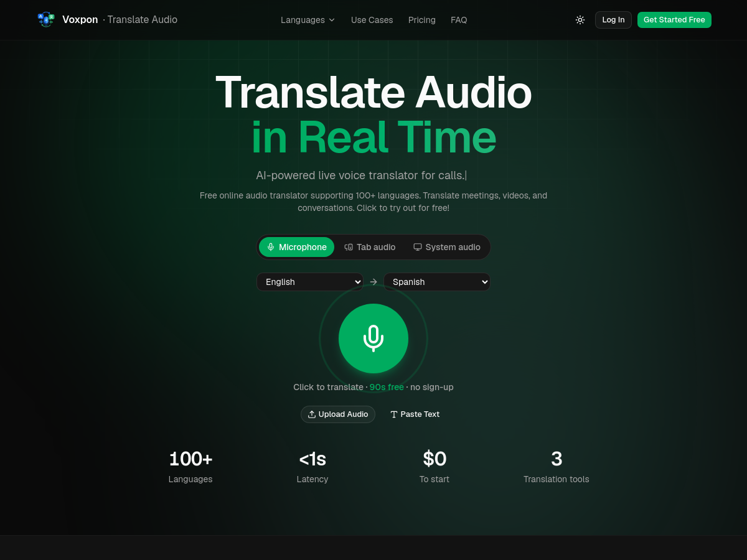Click the '90s free' text

(x=387, y=387)
